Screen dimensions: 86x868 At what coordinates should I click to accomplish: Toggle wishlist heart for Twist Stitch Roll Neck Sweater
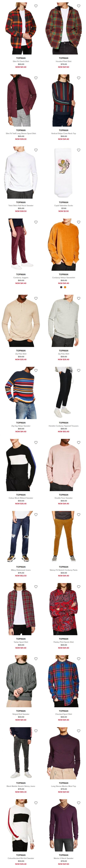[36, 150]
